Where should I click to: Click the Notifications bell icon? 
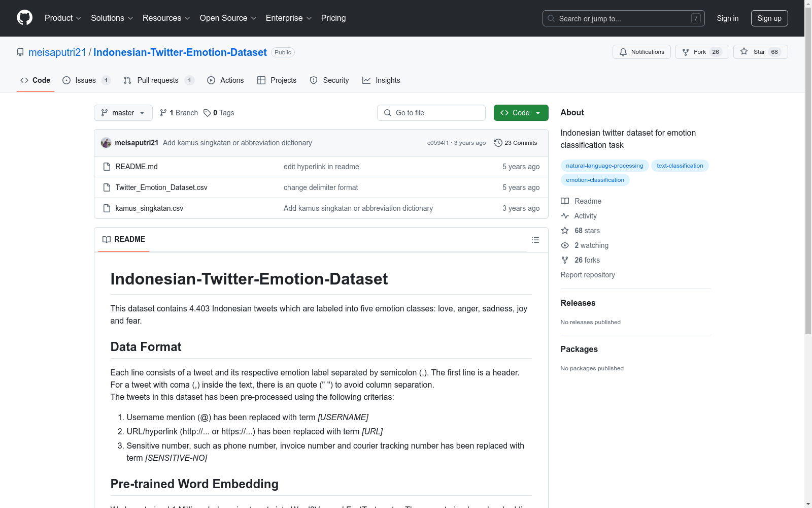(623, 52)
